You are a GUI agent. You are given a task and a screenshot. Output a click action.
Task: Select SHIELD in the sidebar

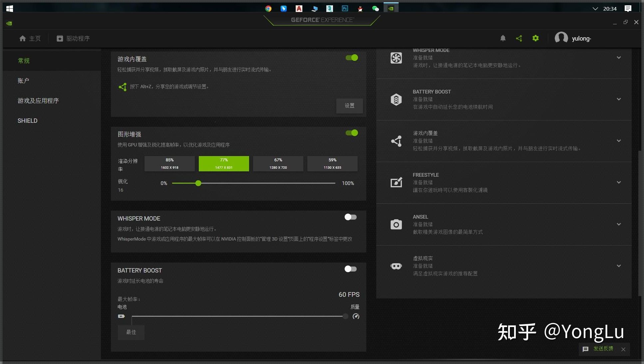click(x=52, y=120)
